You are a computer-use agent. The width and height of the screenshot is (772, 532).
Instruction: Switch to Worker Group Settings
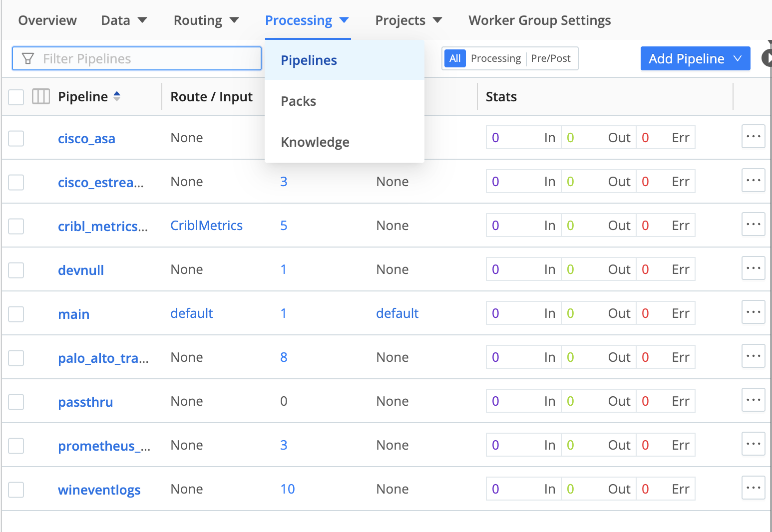[539, 20]
